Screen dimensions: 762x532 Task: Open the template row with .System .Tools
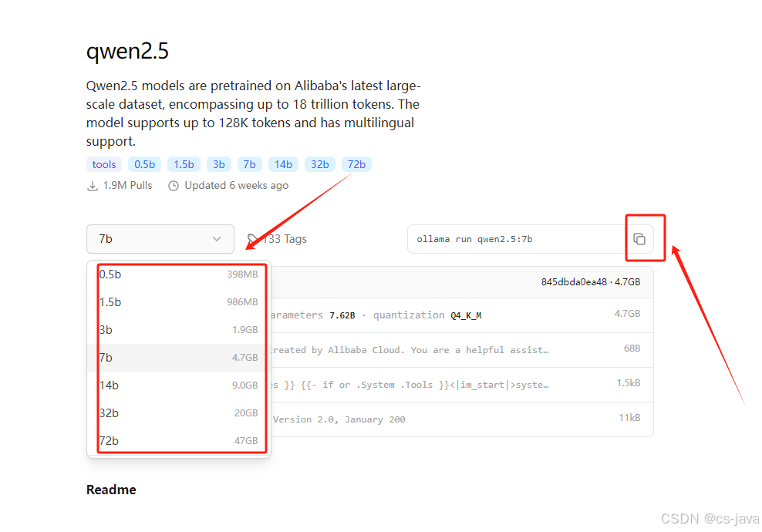pyautogui.click(x=462, y=385)
